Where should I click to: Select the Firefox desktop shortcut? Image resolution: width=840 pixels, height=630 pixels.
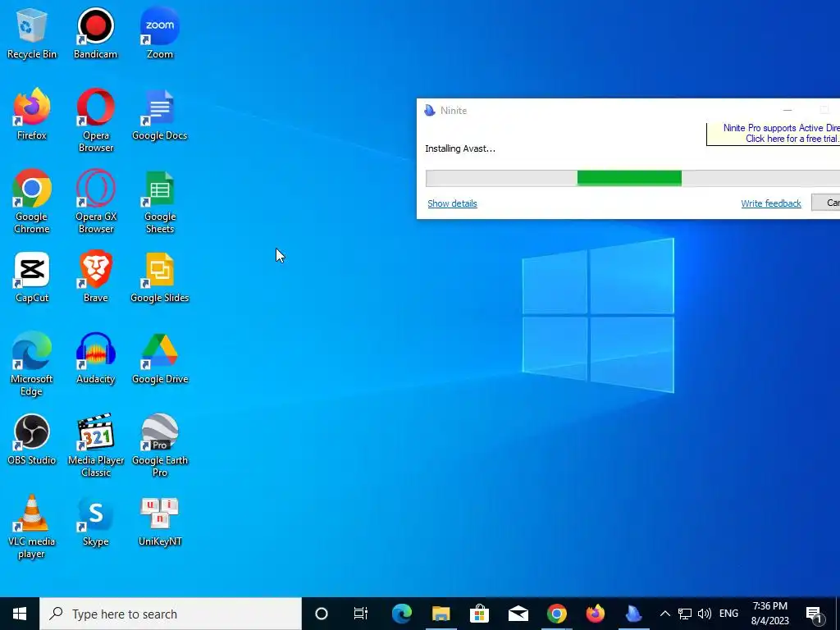[x=32, y=115]
